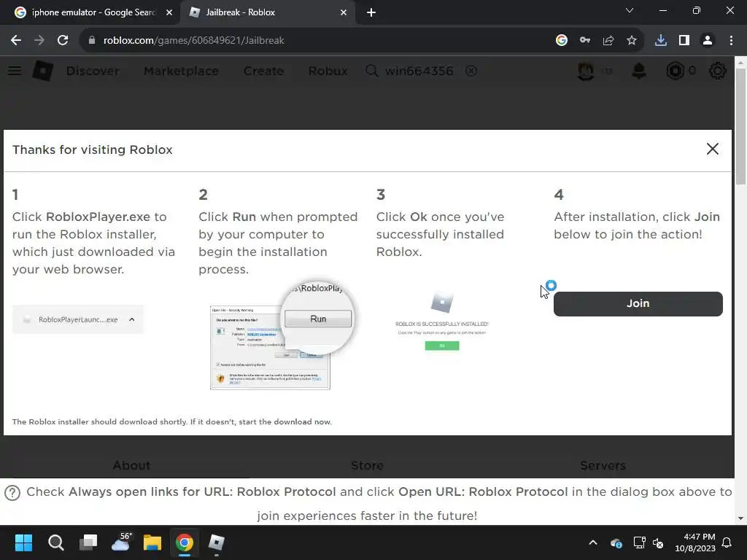Open the Marketplace menu item
Image resolution: width=747 pixels, height=560 pixels.
(181, 71)
